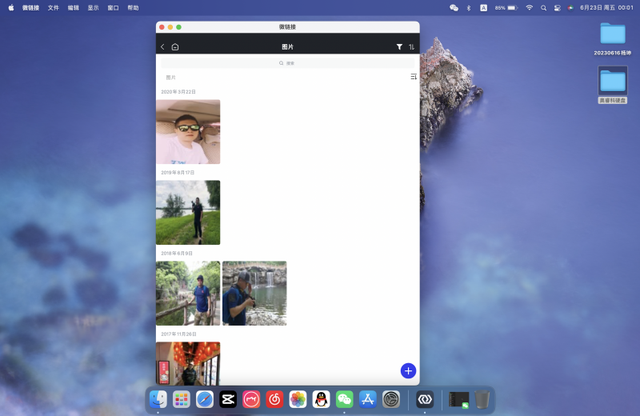The width and height of the screenshot is (640, 416).
Task: Expand the sort order list icon
Action: coord(413,77)
